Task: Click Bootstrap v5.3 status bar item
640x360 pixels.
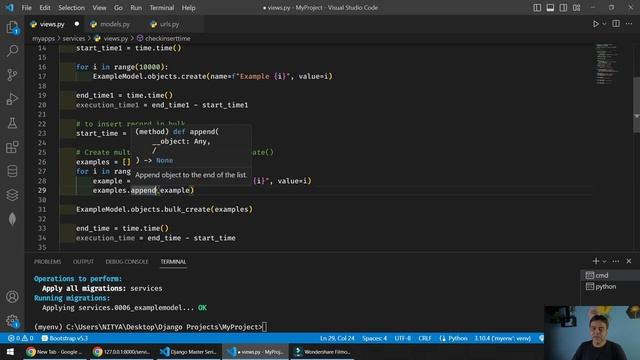Action: (64, 338)
